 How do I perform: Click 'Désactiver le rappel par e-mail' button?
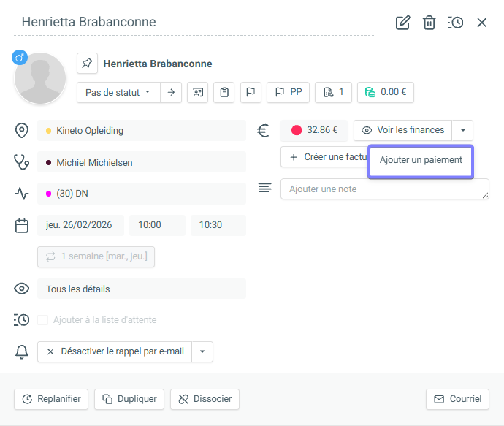[115, 351]
